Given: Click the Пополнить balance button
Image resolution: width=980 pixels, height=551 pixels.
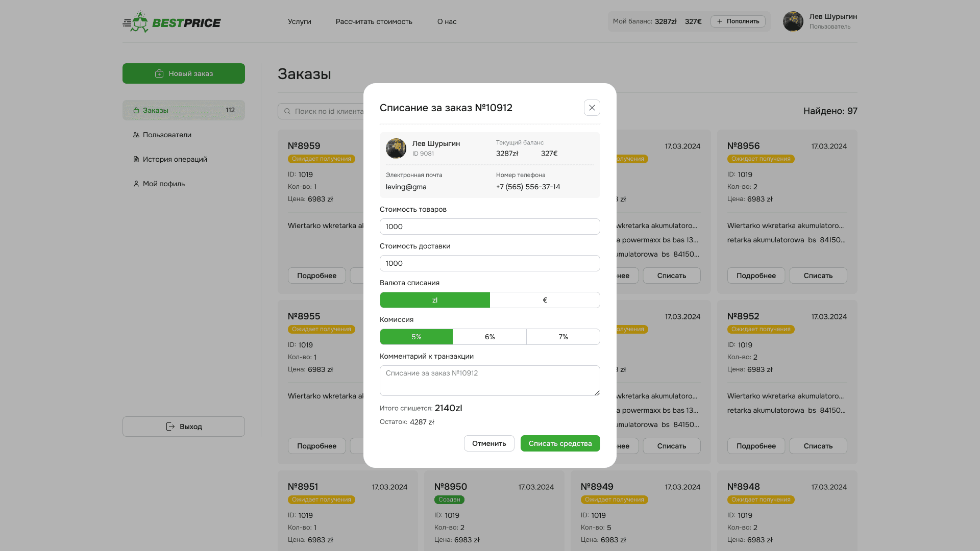Looking at the screenshot, I should (738, 21).
